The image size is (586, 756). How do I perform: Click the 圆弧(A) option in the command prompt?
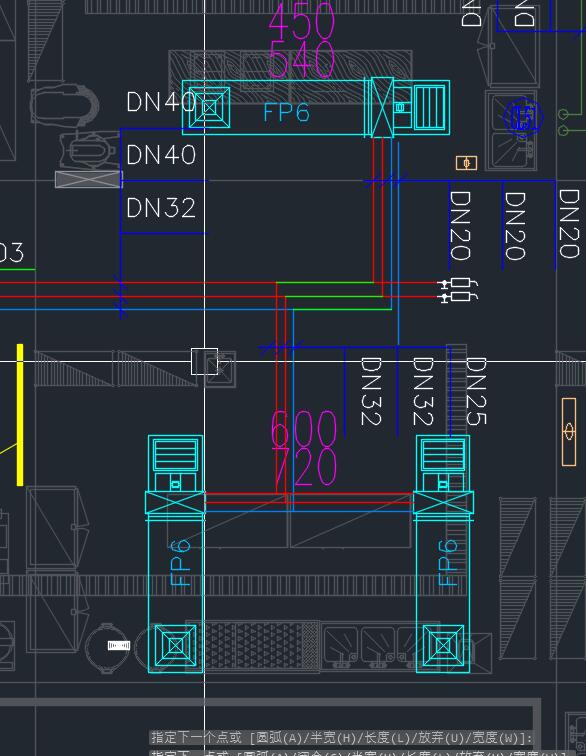pos(279,738)
